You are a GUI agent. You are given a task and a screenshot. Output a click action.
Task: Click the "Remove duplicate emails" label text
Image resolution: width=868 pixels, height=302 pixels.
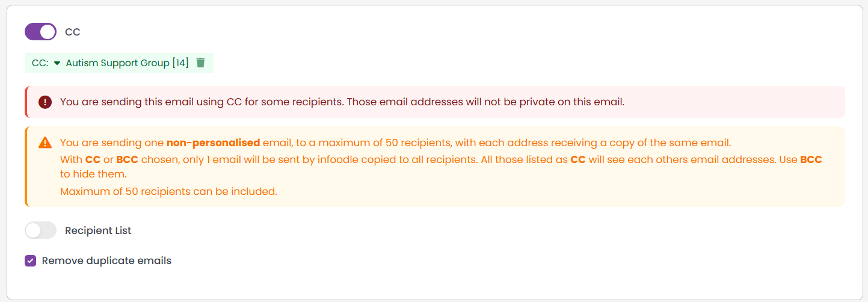click(x=106, y=261)
